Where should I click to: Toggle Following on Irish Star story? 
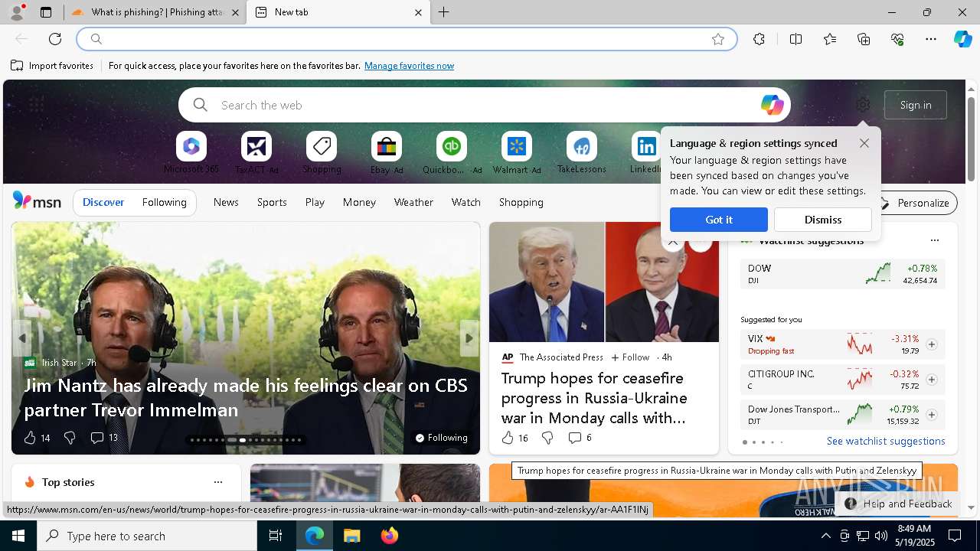[x=442, y=438]
